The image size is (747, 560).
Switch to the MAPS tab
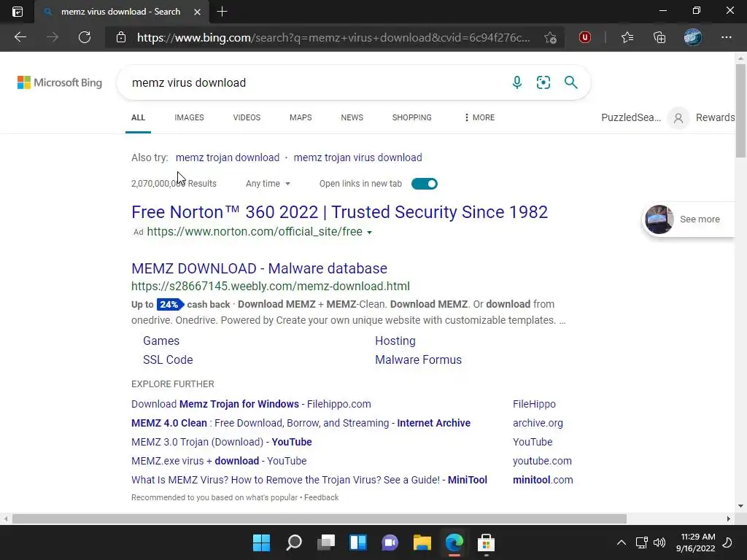click(x=301, y=117)
